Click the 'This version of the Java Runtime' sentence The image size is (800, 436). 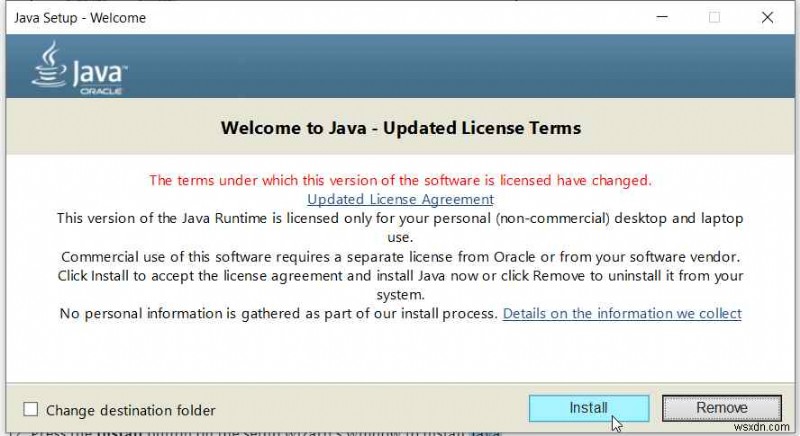click(x=401, y=227)
